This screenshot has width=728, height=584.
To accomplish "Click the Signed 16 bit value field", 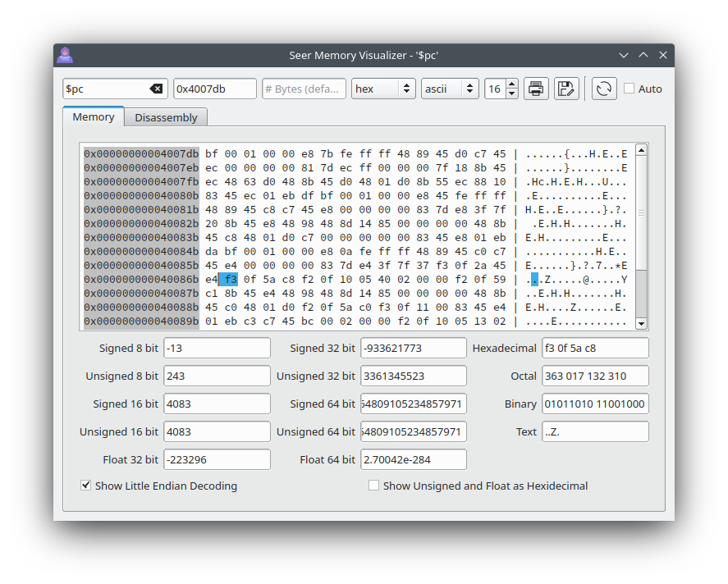I will pos(217,404).
